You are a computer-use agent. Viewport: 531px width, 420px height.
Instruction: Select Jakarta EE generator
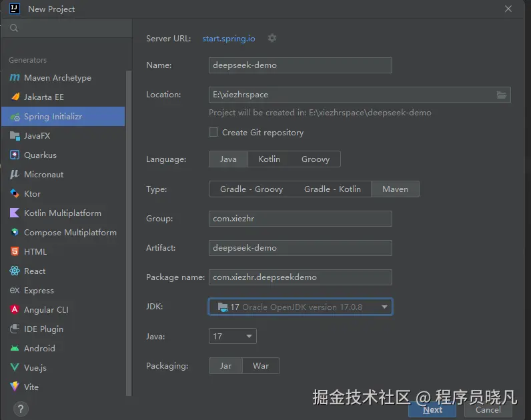(x=63, y=97)
